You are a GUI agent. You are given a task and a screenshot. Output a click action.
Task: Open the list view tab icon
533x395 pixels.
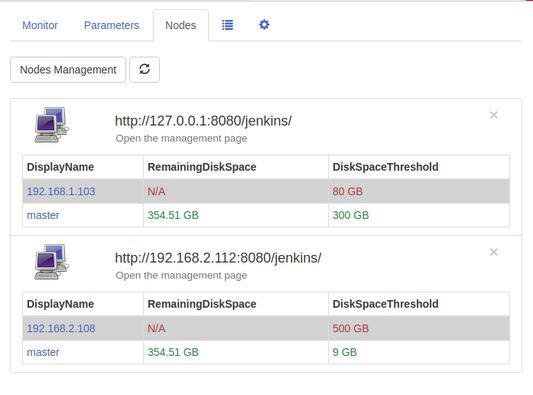pyautogui.click(x=227, y=25)
